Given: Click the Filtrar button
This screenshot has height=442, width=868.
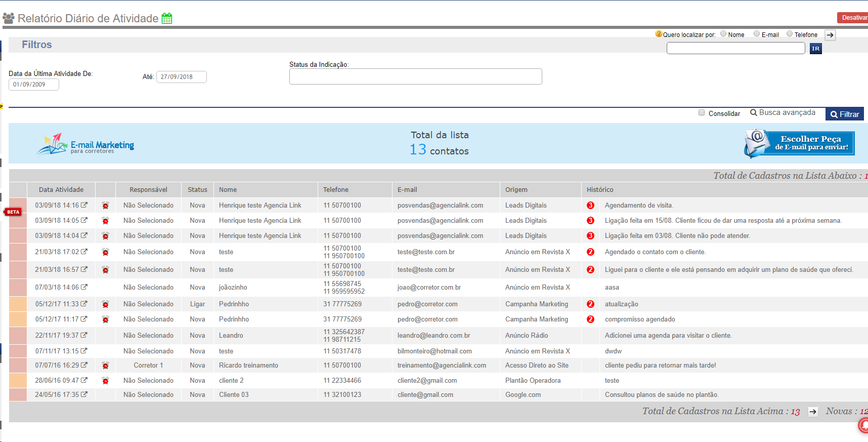Looking at the screenshot, I should 844,114.
